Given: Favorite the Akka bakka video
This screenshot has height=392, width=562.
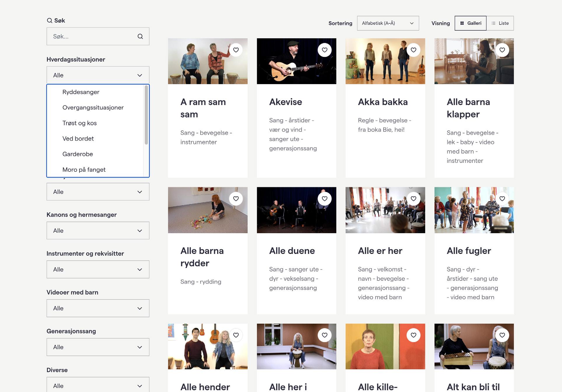Looking at the screenshot, I should point(413,50).
